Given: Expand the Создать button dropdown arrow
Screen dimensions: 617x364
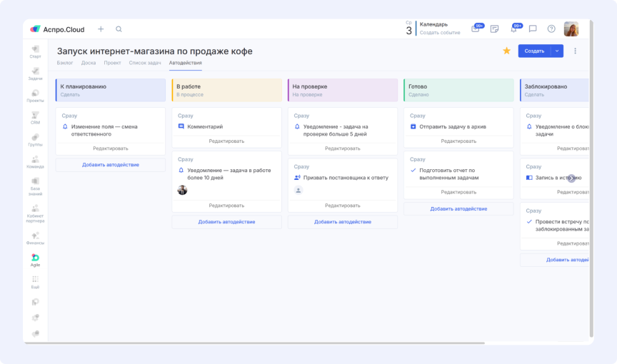Looking at the screenshot, I should 557,51.
